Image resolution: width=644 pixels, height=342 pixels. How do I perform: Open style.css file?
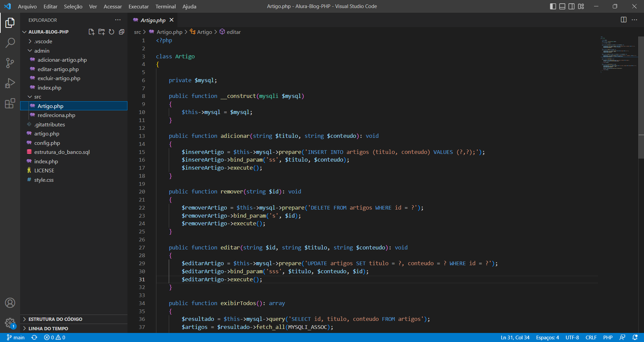click(x=74, y=180)
